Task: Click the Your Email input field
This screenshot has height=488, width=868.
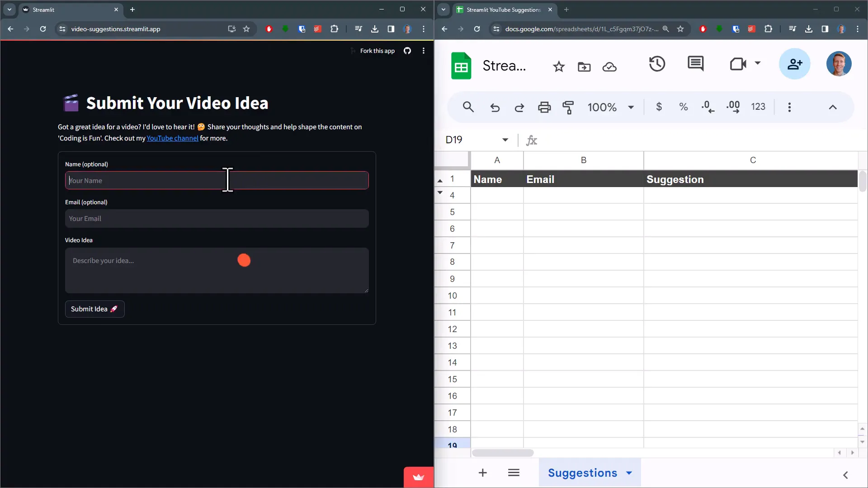Action: pos(217,218)
